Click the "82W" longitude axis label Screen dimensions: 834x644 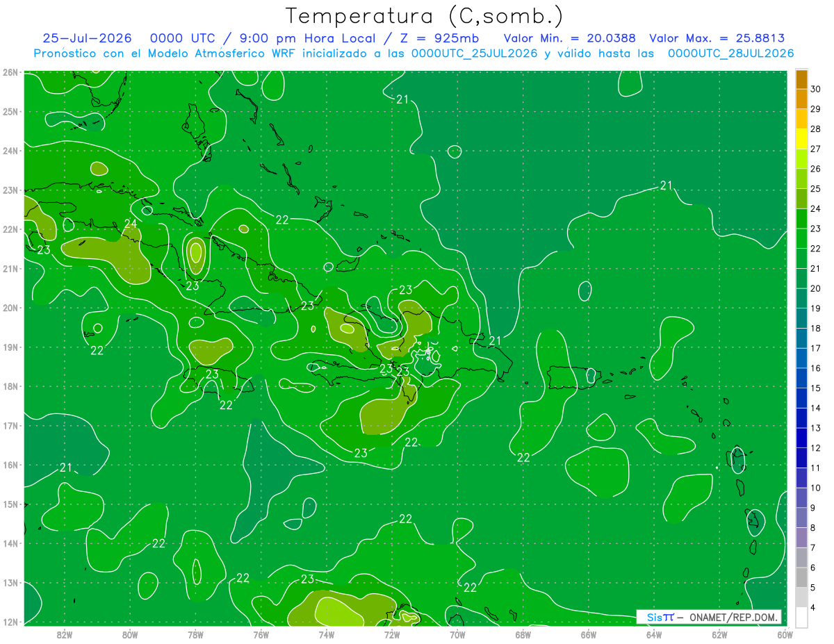click(65, 634)
